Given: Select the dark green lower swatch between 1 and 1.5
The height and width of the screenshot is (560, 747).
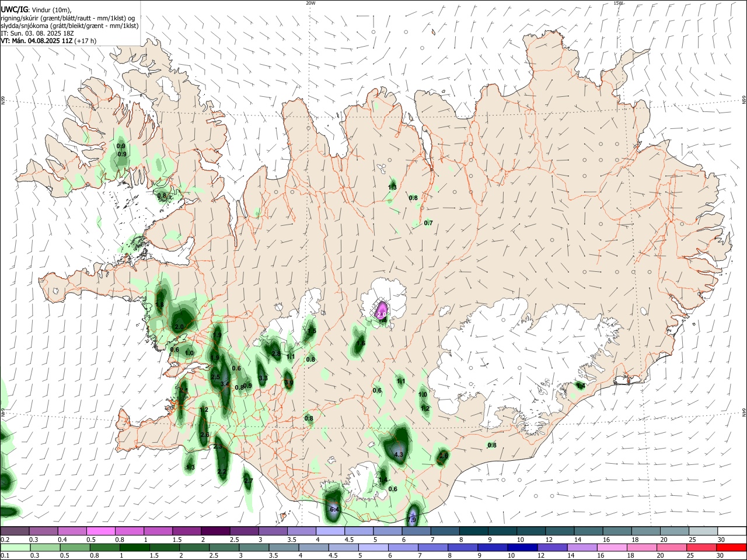Looking at the screenshot, I should [x=135, y=547].
